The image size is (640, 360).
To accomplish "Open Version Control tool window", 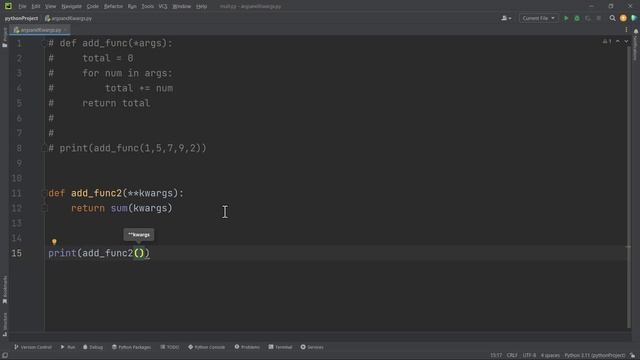I will click(x=33, y=347).
